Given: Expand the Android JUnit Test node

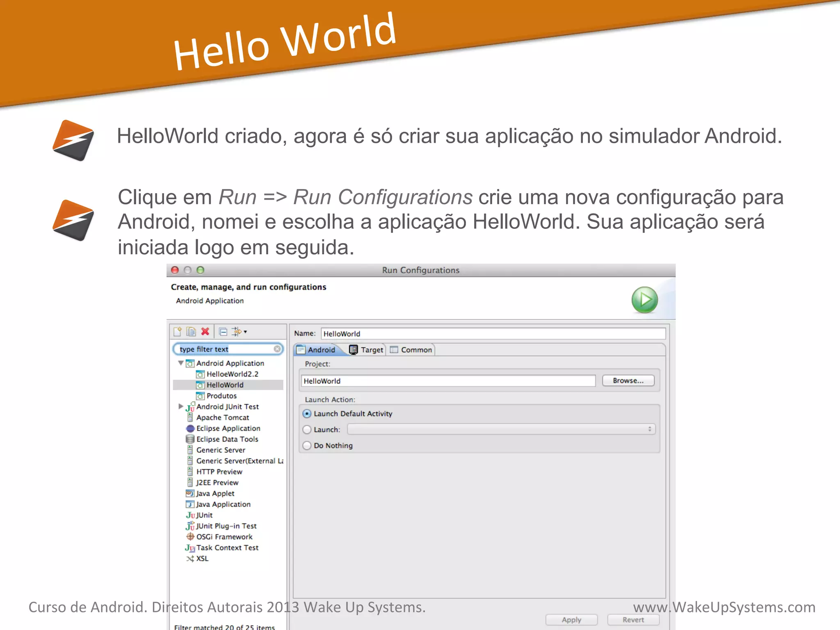Looking at the screenshot, I should (x=180, y=406).
